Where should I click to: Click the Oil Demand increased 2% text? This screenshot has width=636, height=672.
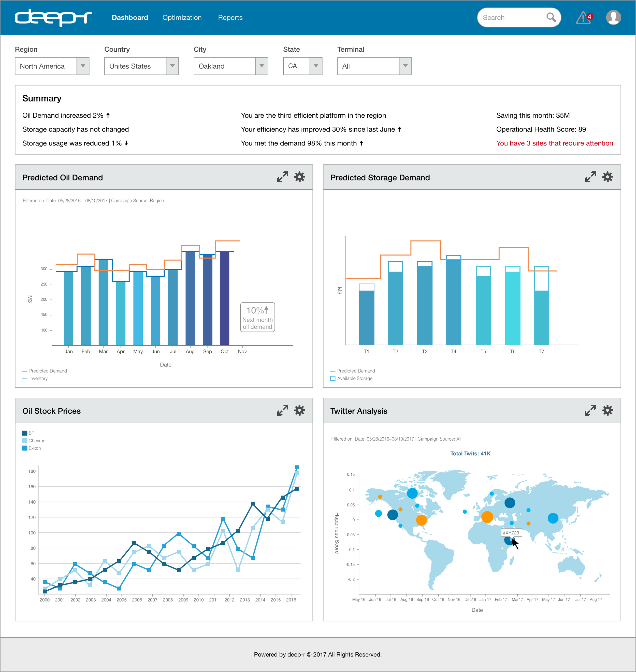[63, 115]
